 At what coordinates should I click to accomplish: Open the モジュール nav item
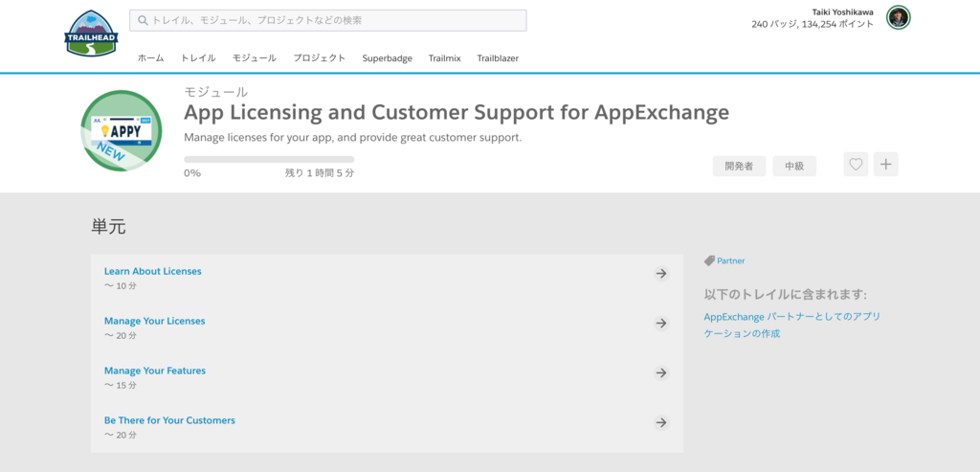[255, 58]
